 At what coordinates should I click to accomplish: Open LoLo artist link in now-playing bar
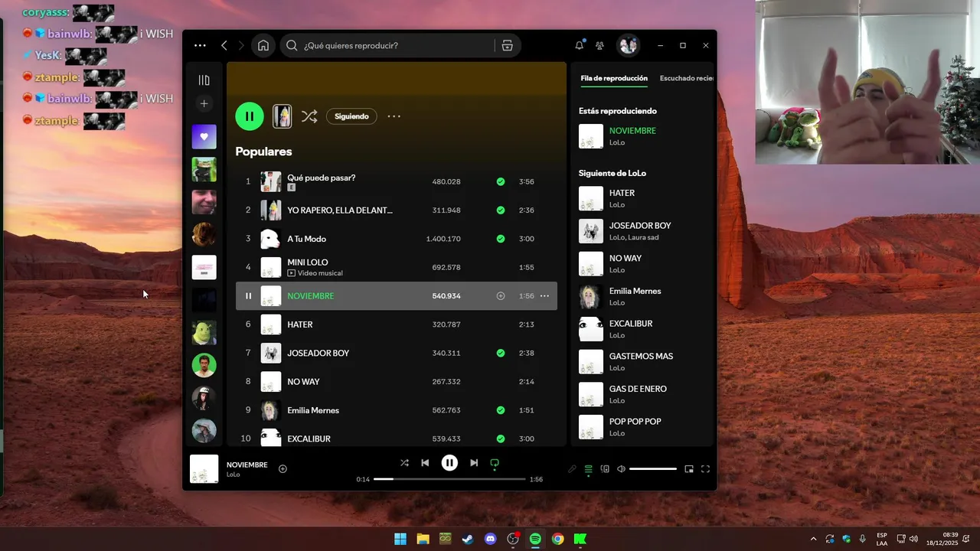point(234,474)
